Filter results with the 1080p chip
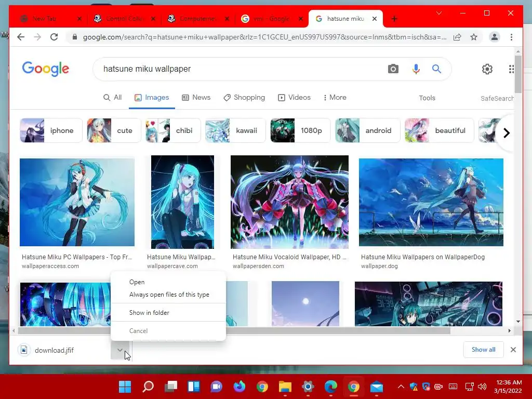This screenshot has height=399, width=532. pos(300,130)
